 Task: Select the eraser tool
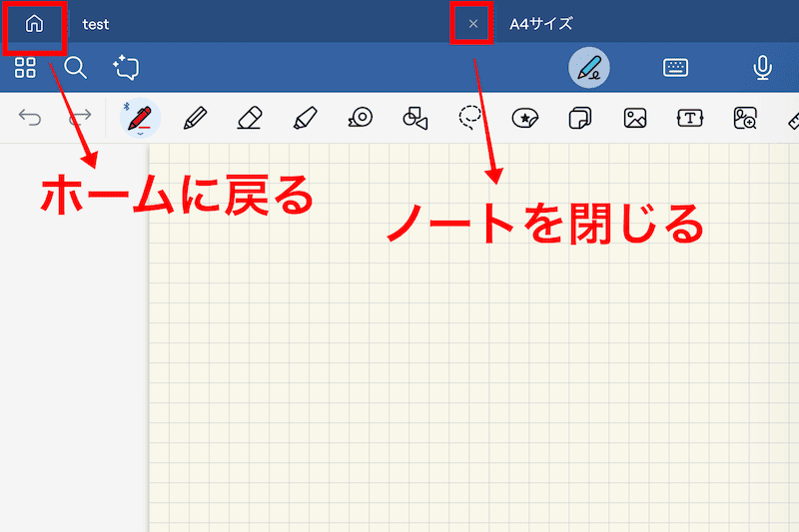250,118
